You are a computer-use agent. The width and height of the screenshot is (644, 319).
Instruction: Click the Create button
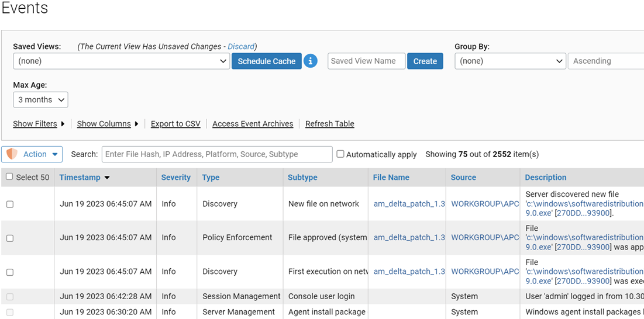[425, 61]
